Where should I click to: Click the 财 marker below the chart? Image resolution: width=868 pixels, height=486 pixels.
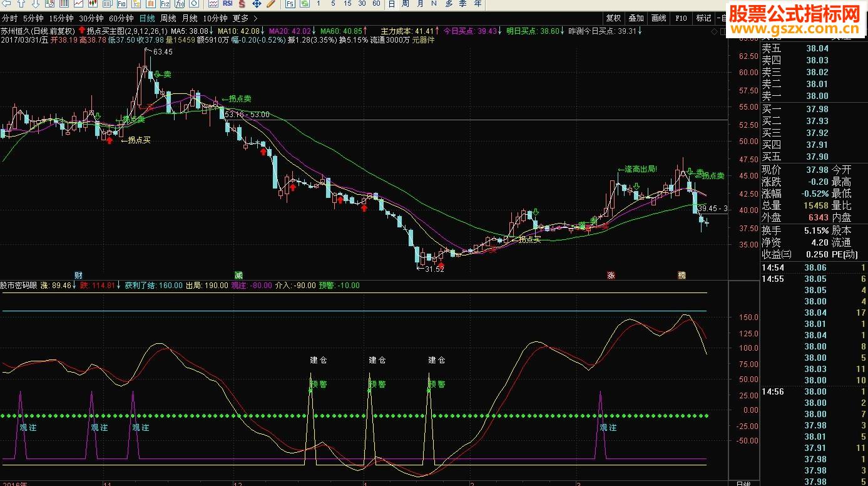78,275
